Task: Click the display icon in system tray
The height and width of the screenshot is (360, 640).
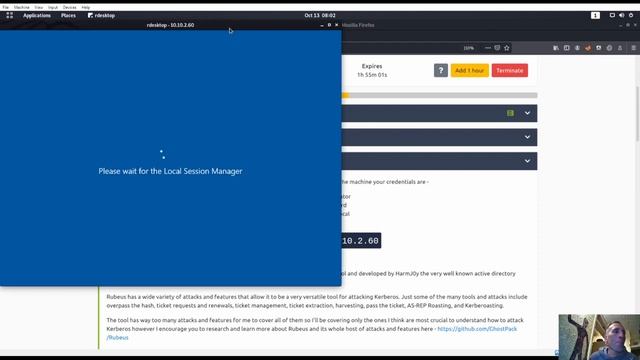Action: click(612, 16)
